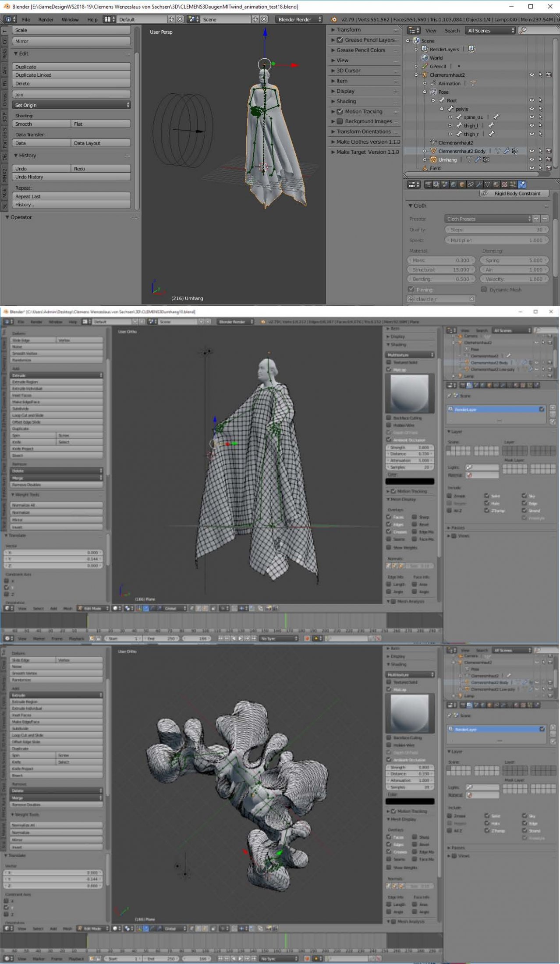Open Object Data triangle tab, top window
Image resolution: width=560 pixels, height=964 pixels.
coord(488,184)
